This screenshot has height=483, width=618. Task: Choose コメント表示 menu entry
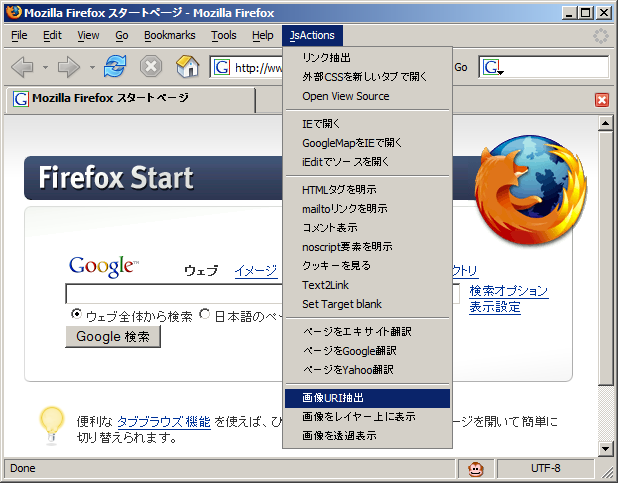(367, 228)
